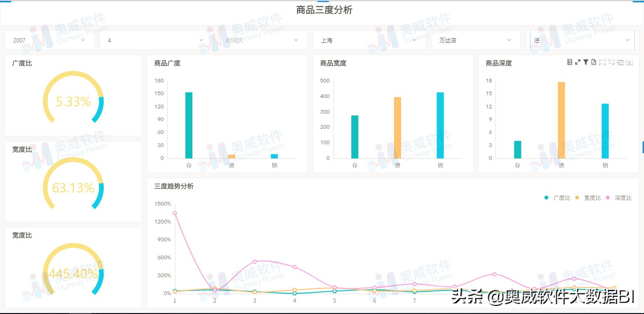
Task: Click the Excel export icon on 商品深度 chart
Action: (594, 62)
